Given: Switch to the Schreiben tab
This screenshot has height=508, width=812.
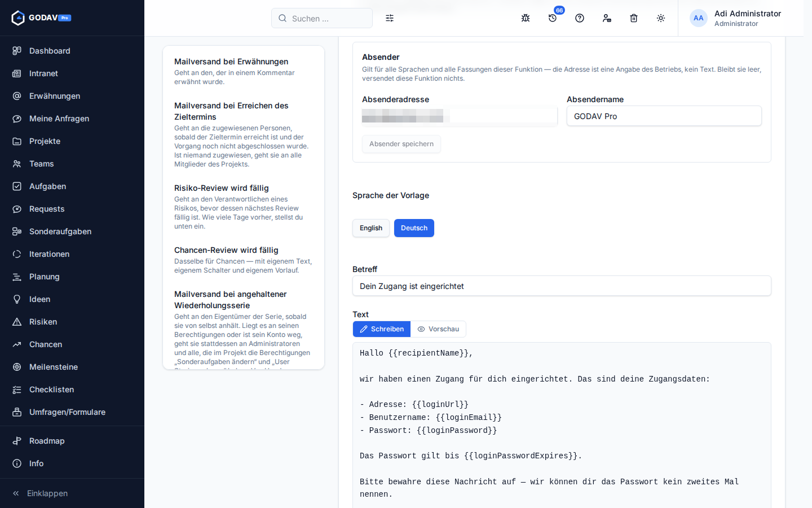Looking at the screenshot, I should pos(382,329).
